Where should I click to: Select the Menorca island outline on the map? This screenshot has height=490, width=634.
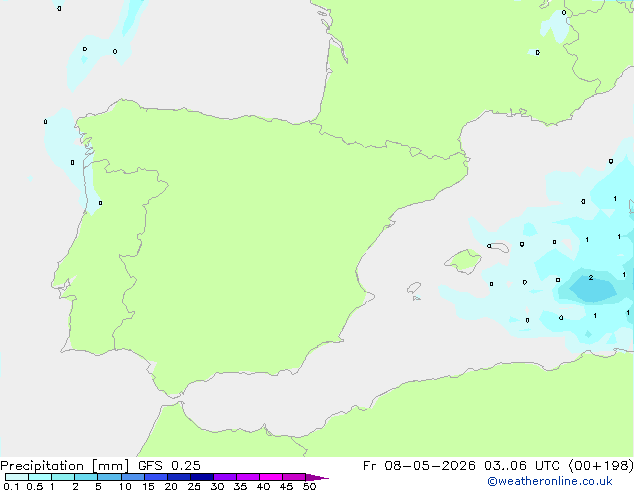(x=499, y=247)
